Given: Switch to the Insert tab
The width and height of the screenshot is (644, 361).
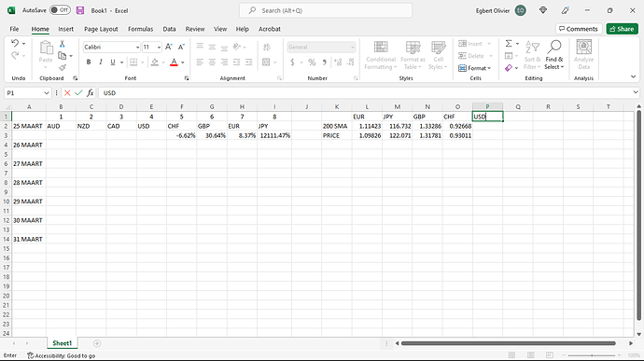Looking at the screenshot, I should (65, 29).
